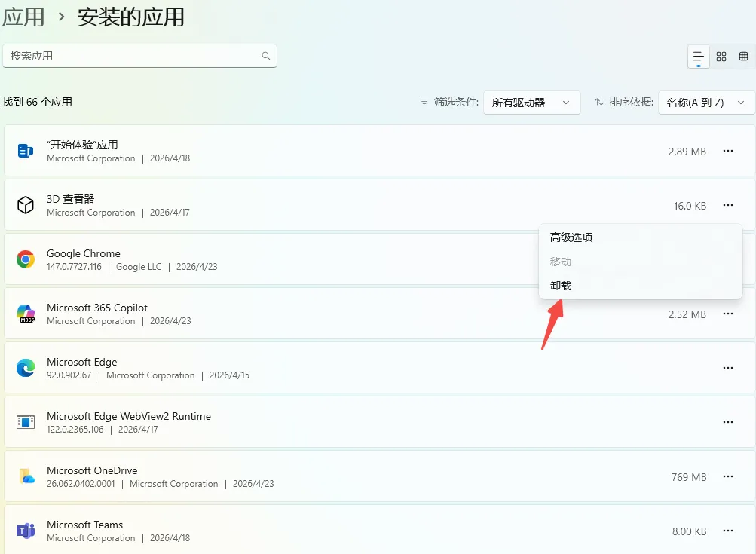Click the search magnifier icon
The image size is (756, 554).
[265, 56]
